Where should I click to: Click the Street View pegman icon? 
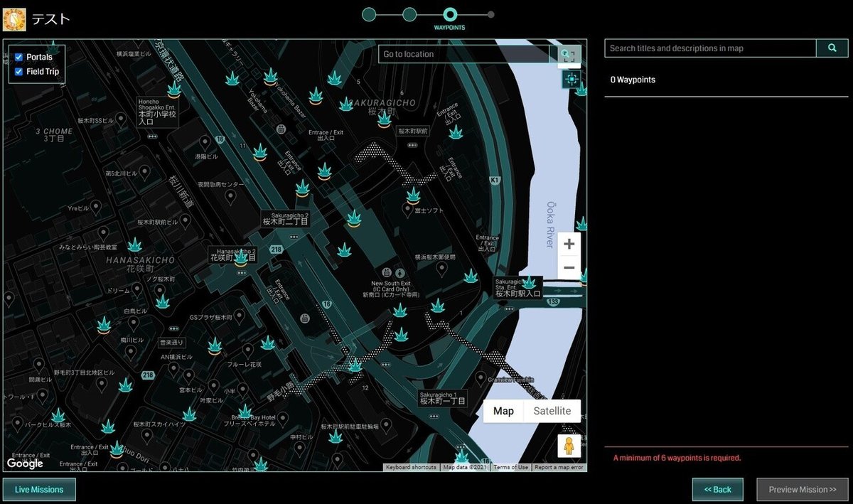click(569, 446)
